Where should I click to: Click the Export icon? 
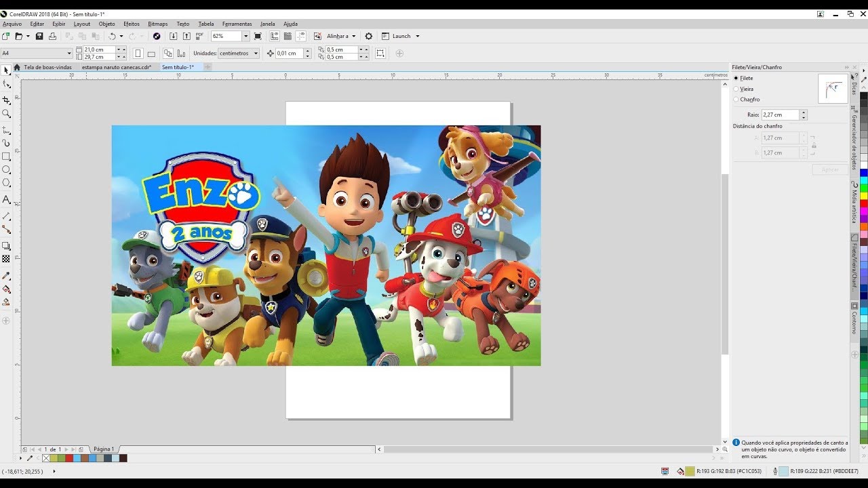click(x=186, y=36)
